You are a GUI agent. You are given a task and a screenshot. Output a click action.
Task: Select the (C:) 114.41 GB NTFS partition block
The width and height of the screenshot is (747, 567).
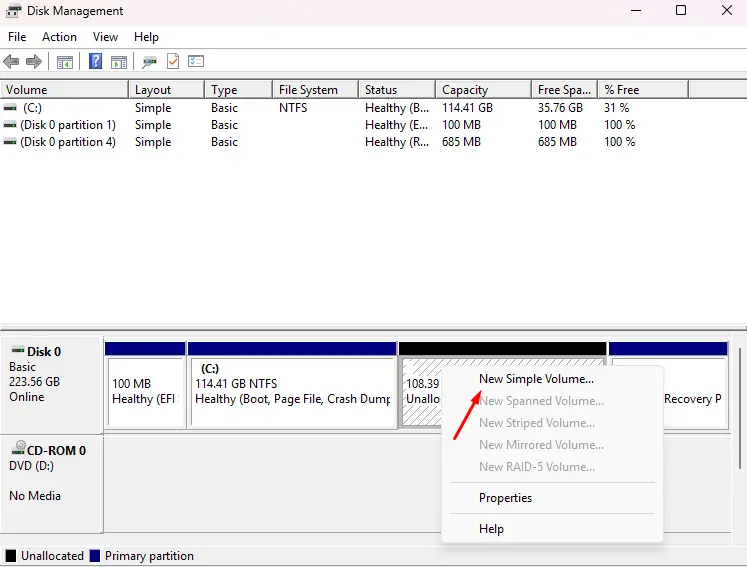pyautogui.click(x=292, y=385)
